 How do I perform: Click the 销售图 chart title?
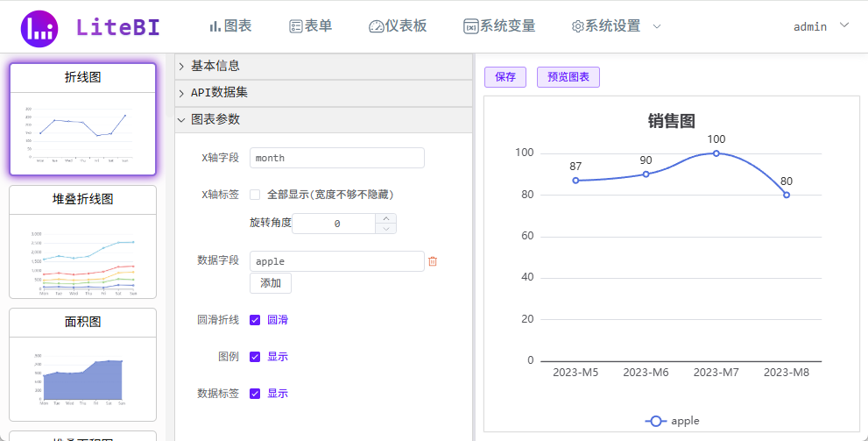[672, 121]
